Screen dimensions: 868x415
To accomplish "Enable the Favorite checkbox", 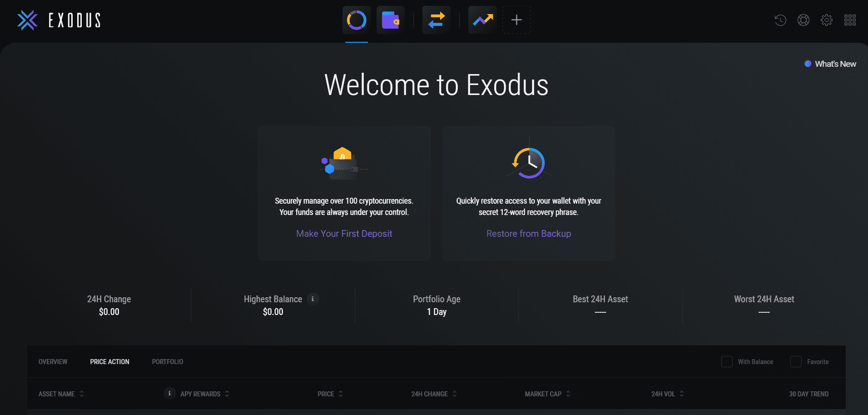I will tap(796, 362).
